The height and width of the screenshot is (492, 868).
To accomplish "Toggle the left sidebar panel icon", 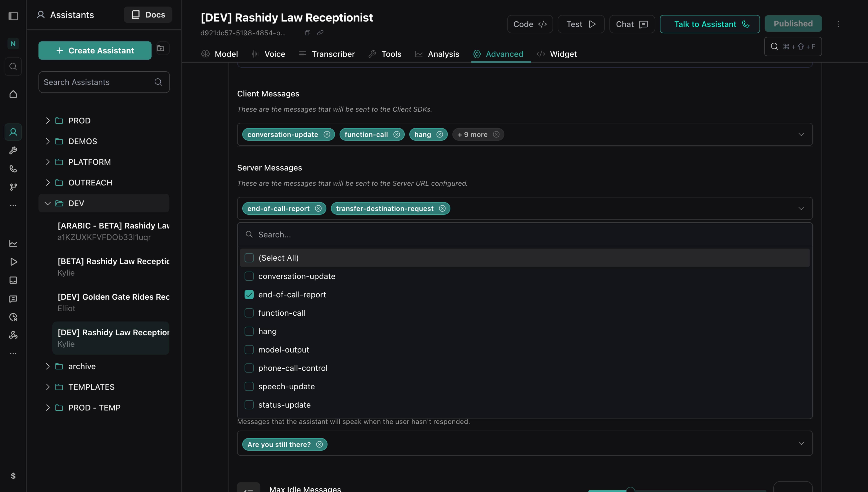I will [13, 16].
